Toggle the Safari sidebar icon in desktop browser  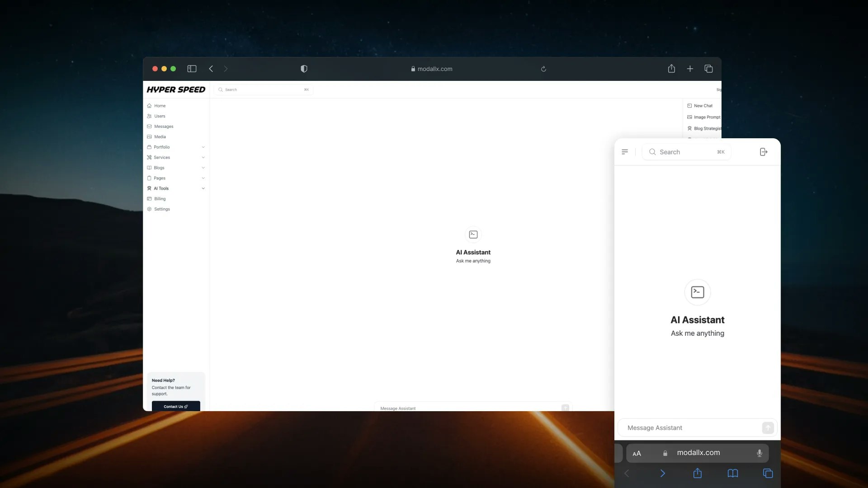click(192, 69)
